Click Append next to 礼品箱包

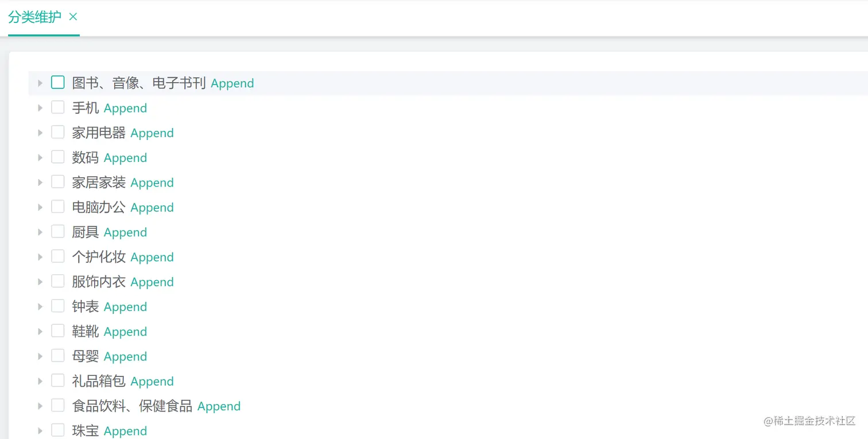tap(152, 382)
